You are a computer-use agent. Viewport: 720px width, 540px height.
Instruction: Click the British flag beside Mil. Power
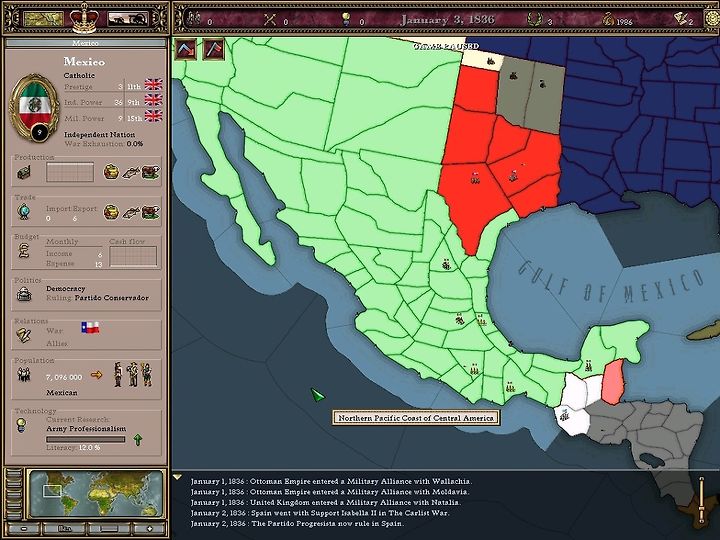[x=153, y=116]
